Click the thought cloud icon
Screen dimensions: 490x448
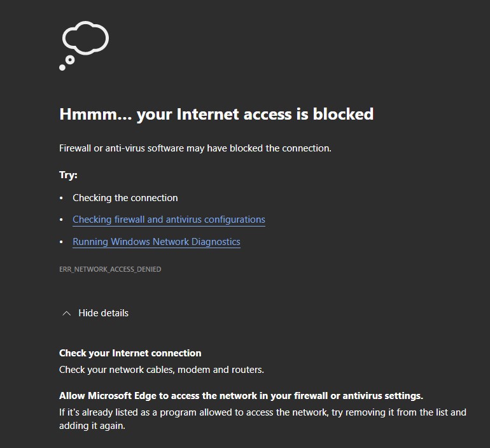click(x=85, y=38)
